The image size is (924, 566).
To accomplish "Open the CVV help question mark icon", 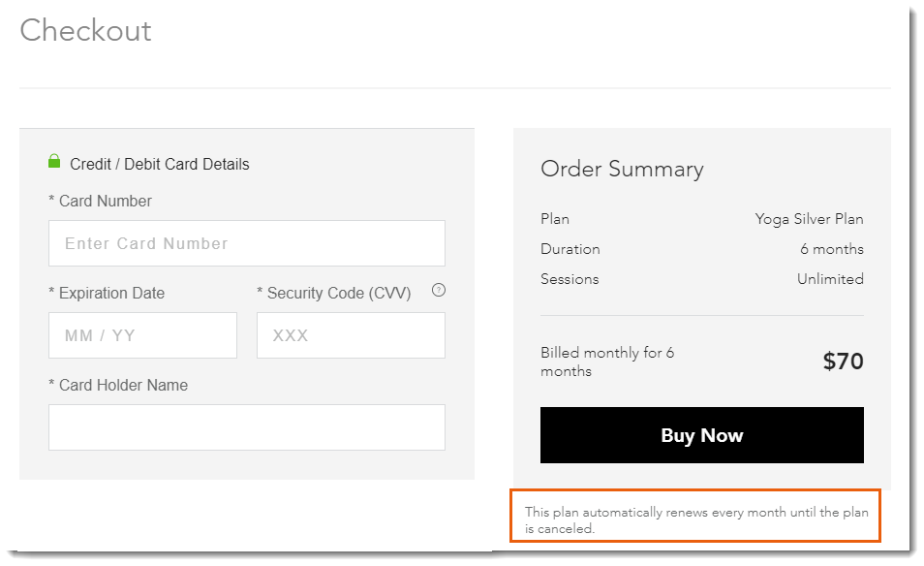I will pyautogui.click(x=439, y=290).
